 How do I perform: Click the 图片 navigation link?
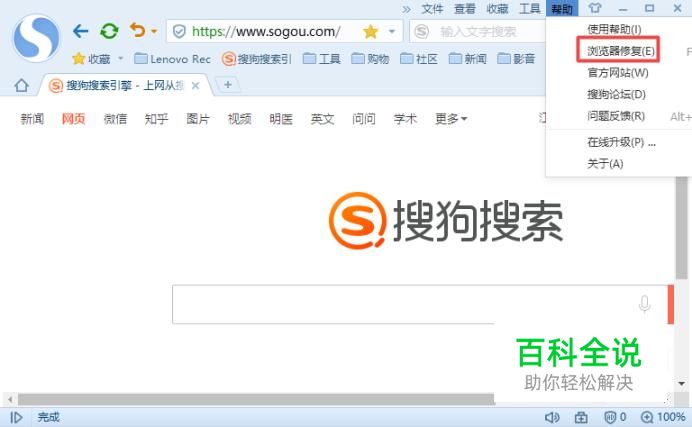198,119
